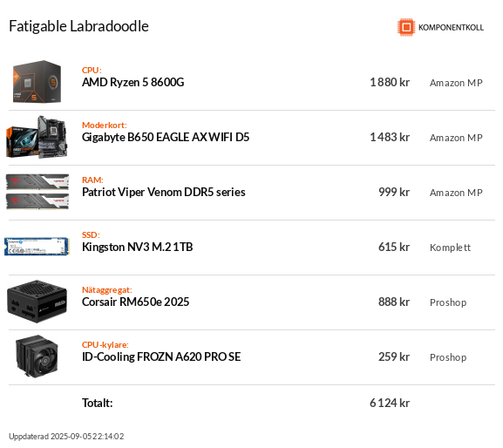Click the Fatigable Labradoodle build title

pyautogui.click(x=79, y=26)
